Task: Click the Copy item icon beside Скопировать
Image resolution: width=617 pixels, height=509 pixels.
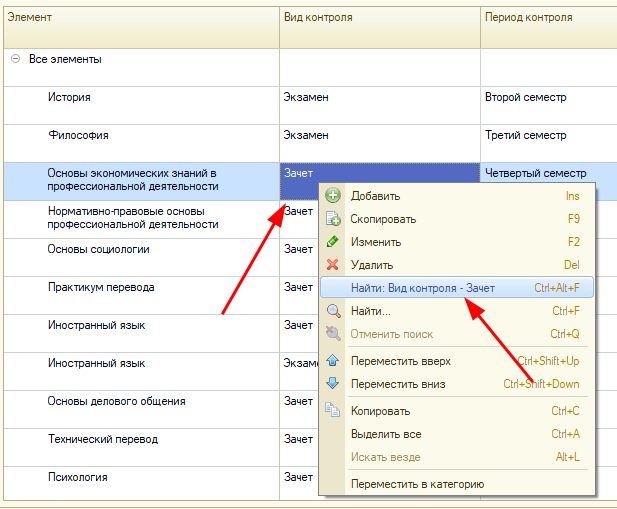Action: click(x=333, y=219)
